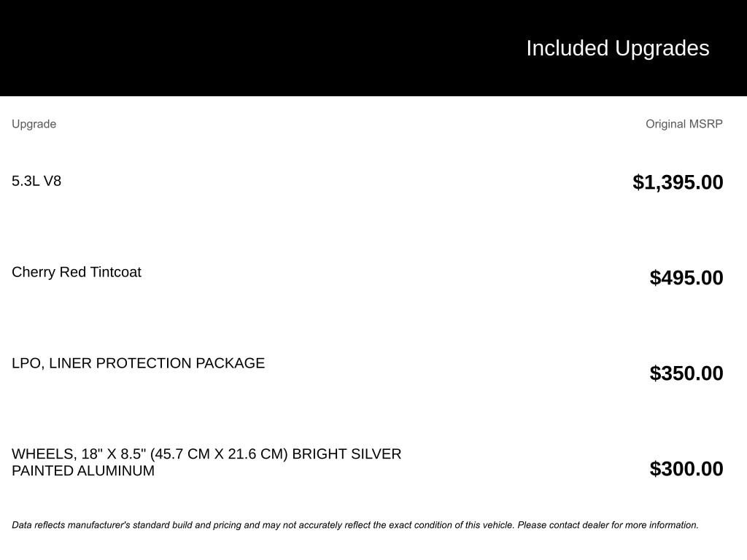Click the black header banner area
The height and width of the screenshot is (560, 747).
coord(373,48)
